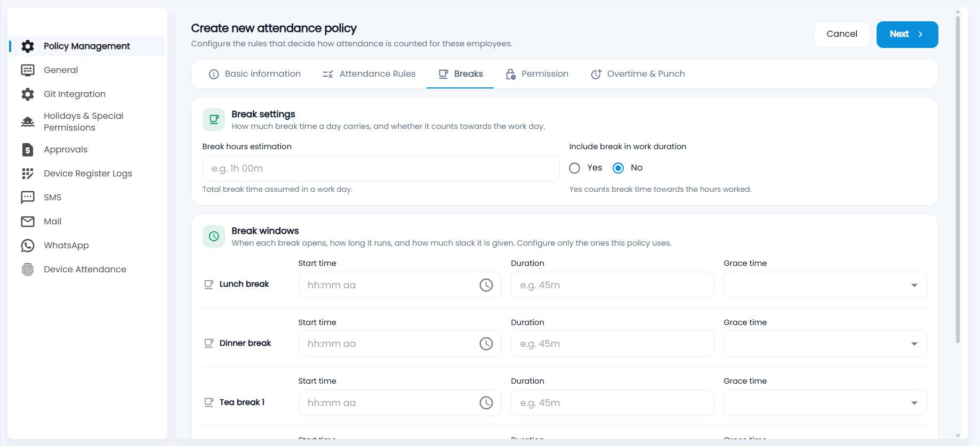Click the WhatsApp icon in sidebar

(28, 246)
